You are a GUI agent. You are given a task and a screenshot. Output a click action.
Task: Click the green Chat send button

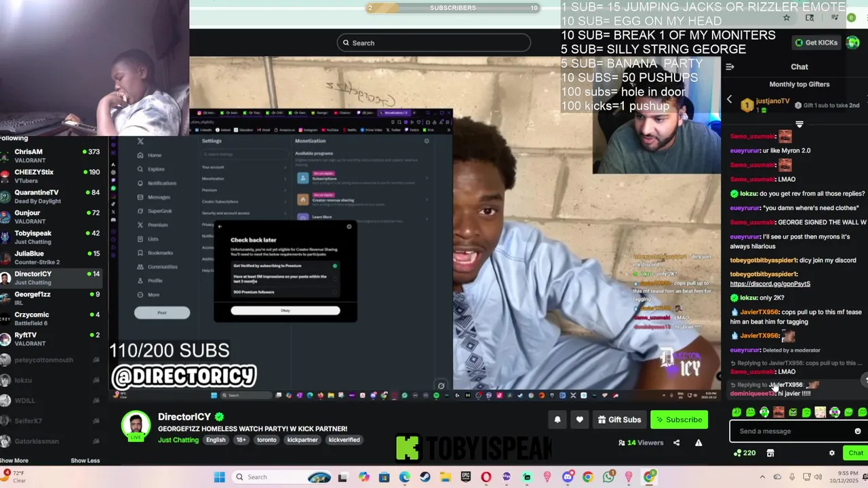pos(854,453)
